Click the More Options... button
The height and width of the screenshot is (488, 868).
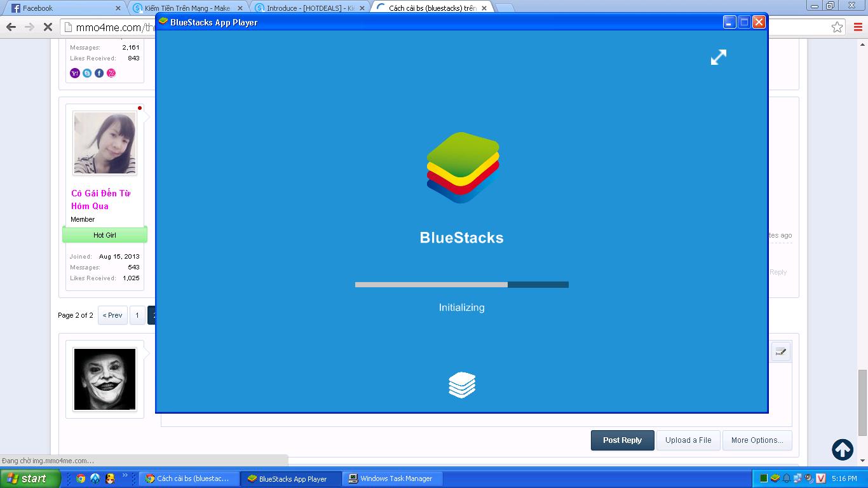(757, 440)
